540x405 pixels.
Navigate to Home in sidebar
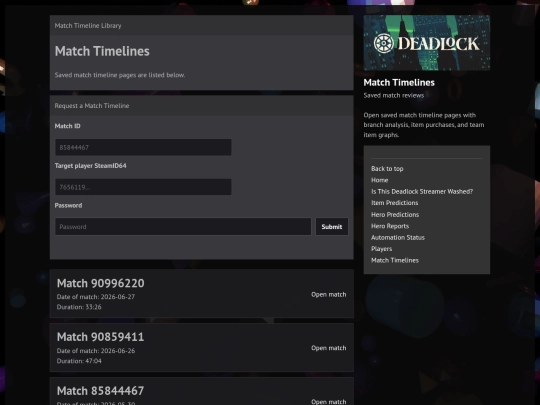tap(380, 180)
